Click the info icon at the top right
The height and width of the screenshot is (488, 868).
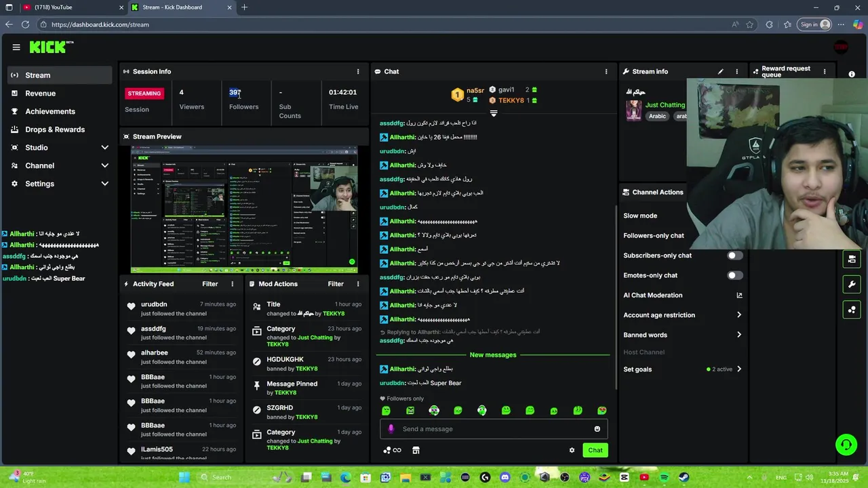point(852,74)
